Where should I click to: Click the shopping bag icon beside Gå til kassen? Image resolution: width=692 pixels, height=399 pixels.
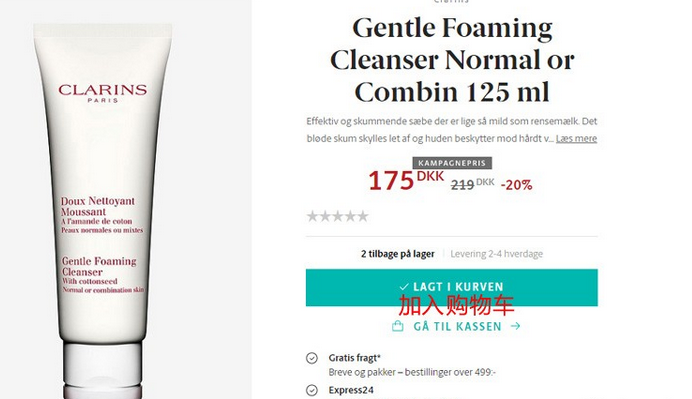click(398, 326)
